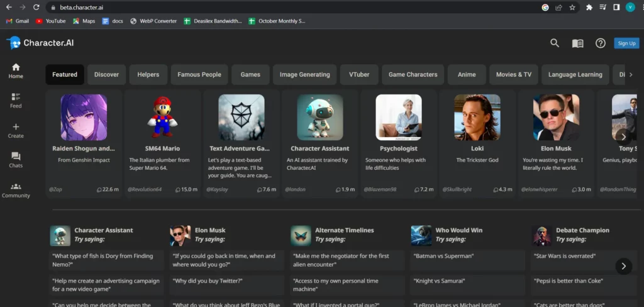Click the '@elonwhisperer' creator name
Image resolution: width=644 pixels, height=307 pixels.
[x=539, y=189]
